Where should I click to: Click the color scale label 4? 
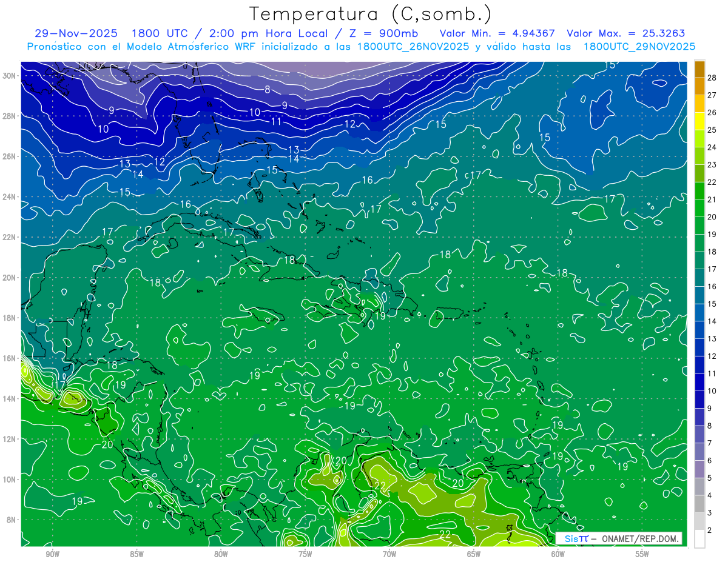[710, 496]
